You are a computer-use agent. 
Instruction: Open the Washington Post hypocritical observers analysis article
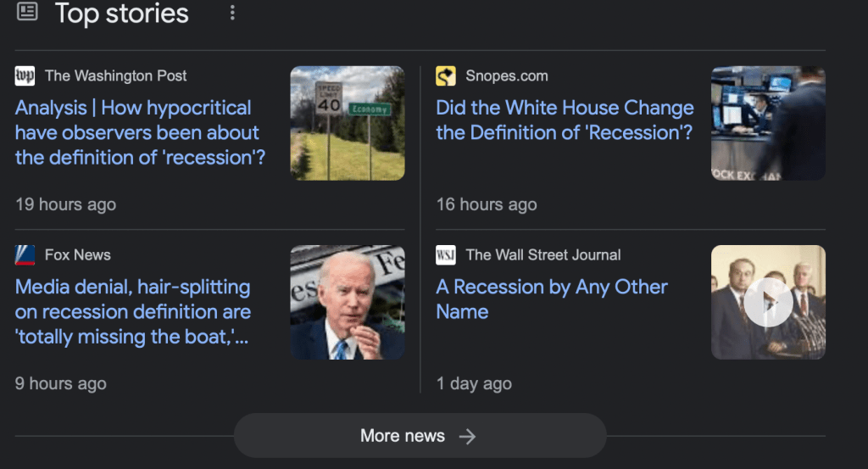click(140, 132)
